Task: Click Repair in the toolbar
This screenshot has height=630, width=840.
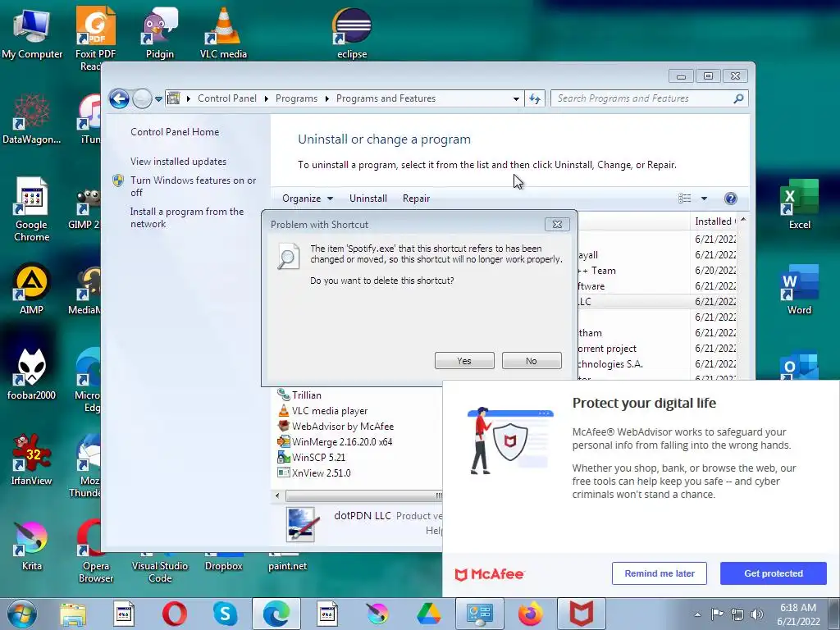Action: (416, 199)
